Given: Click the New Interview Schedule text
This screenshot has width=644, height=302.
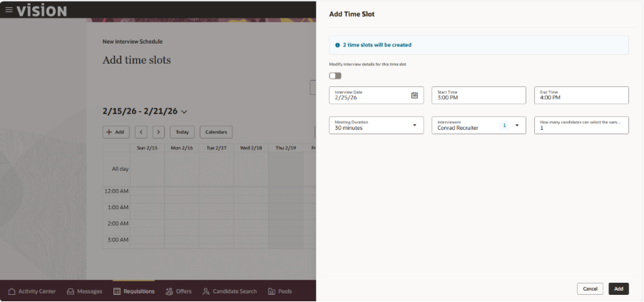Looking at the screenshot, I should pos(133,41).
